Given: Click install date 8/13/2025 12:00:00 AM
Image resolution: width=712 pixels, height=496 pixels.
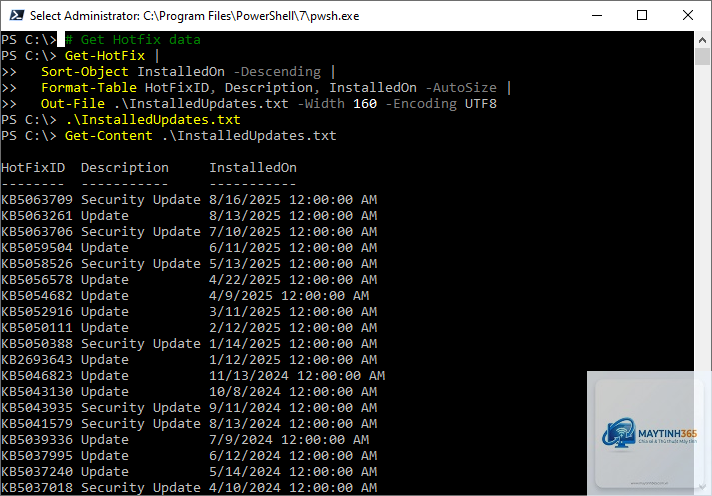Looking at the screenshot, I should pyautogui.click(x=293, y=216).
